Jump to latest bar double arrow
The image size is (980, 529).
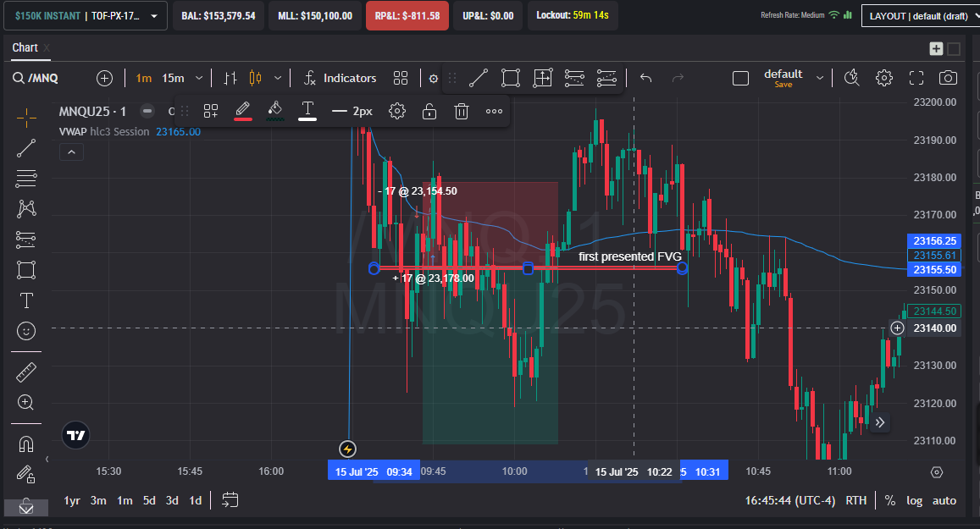[879, 423]
